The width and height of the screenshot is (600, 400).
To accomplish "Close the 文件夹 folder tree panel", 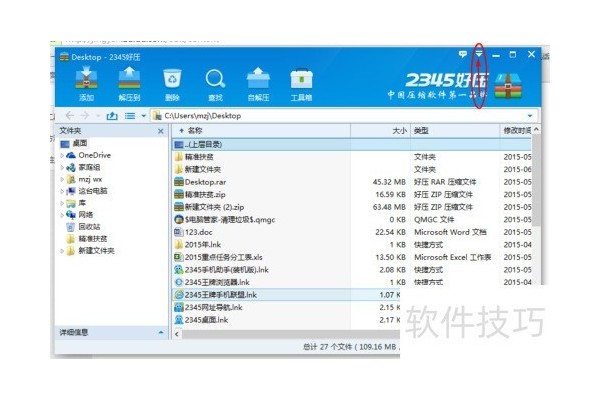I will point(161,131).
